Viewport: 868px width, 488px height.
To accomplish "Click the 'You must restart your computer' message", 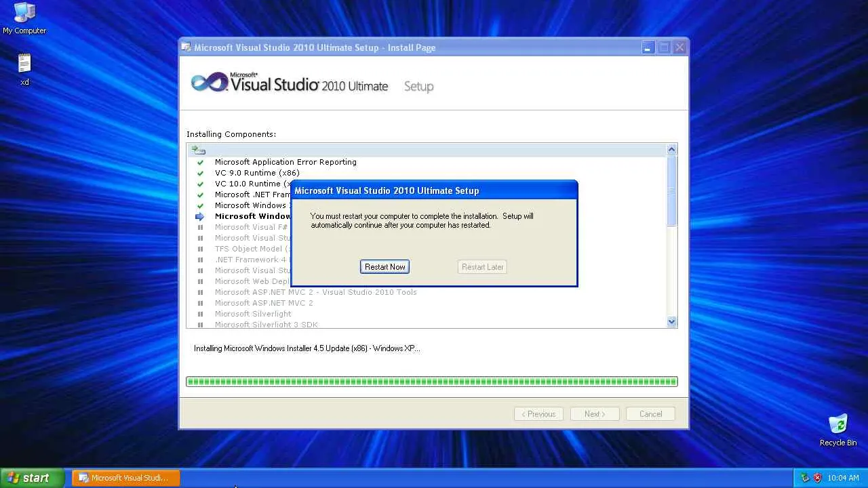I will coord(422,220).
